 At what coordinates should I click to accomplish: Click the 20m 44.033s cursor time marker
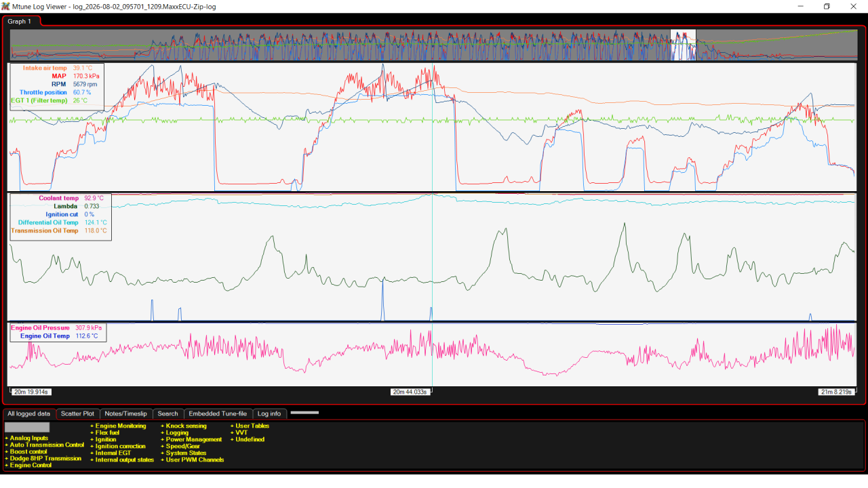click(x=411, y=392)
